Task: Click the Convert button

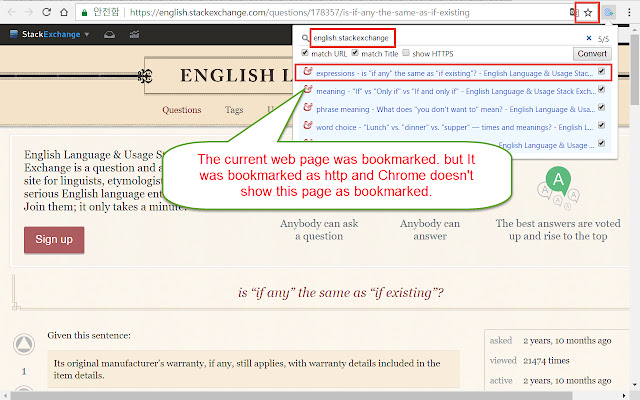Action: coord(592,53)
